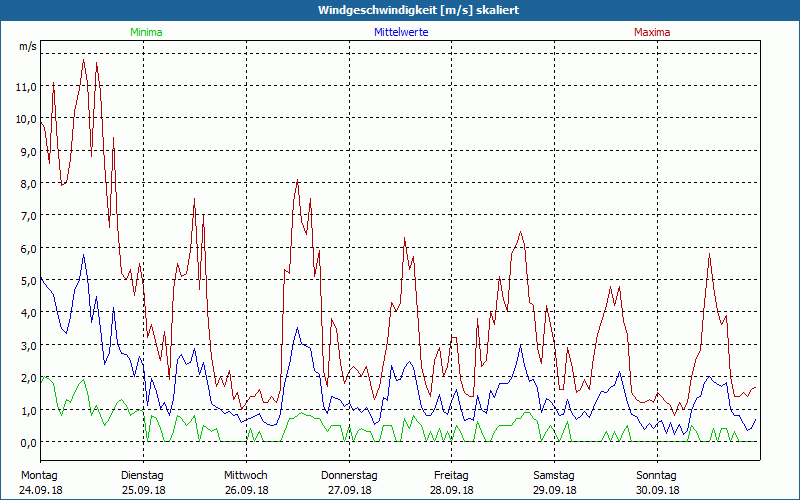This screenshot has height=500, width=800.
Task: Click the 7,0 y-axis value
Action: coord(29,216)
